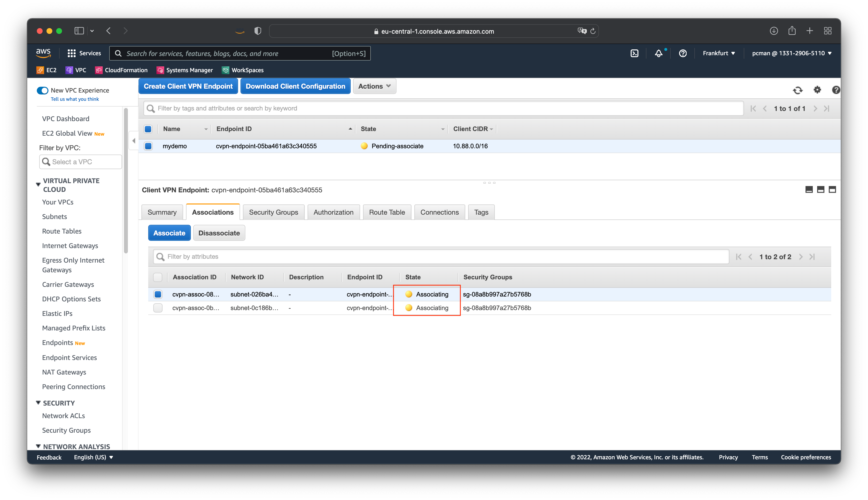Screen dimensions: 868x500
Task: Open the AWS support help icon
Action: pos(682,53)
